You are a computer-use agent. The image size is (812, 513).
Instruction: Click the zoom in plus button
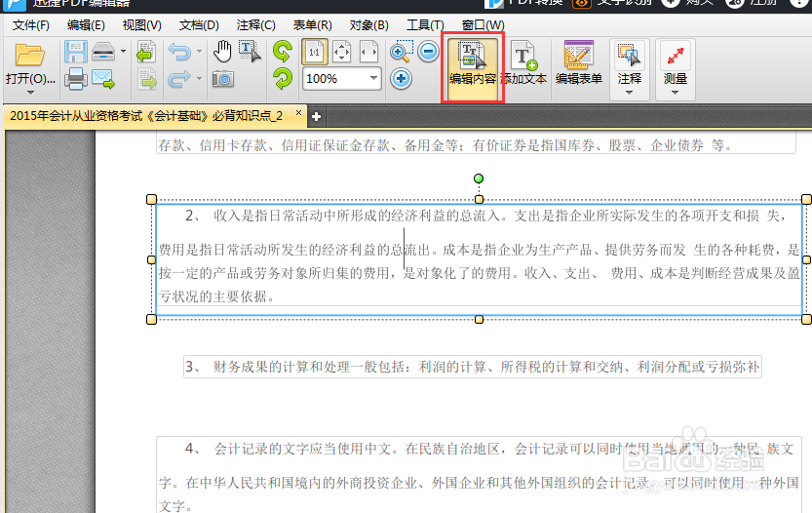[402, 79]
